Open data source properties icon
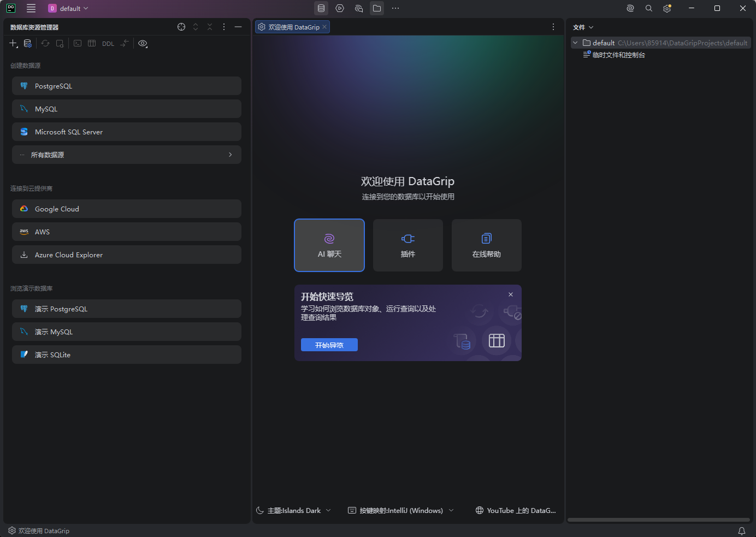The height and width of the screenshot is (537, 756). [28, 43]
